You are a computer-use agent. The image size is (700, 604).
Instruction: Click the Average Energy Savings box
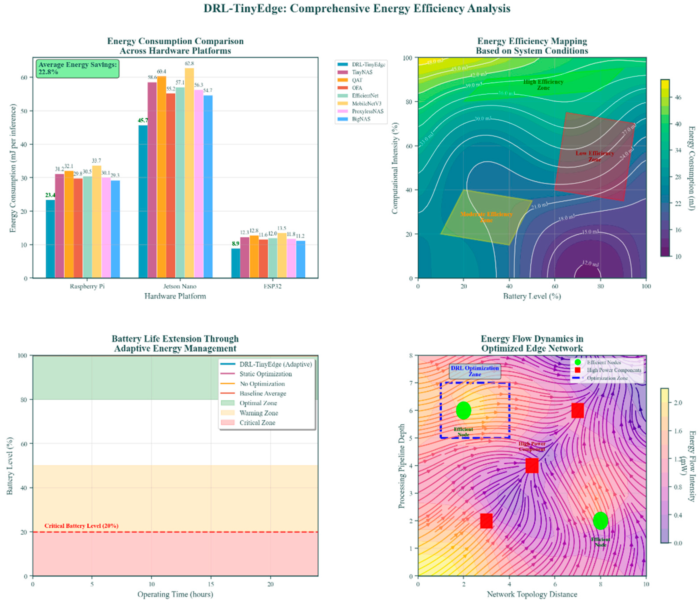pos(78,68)
